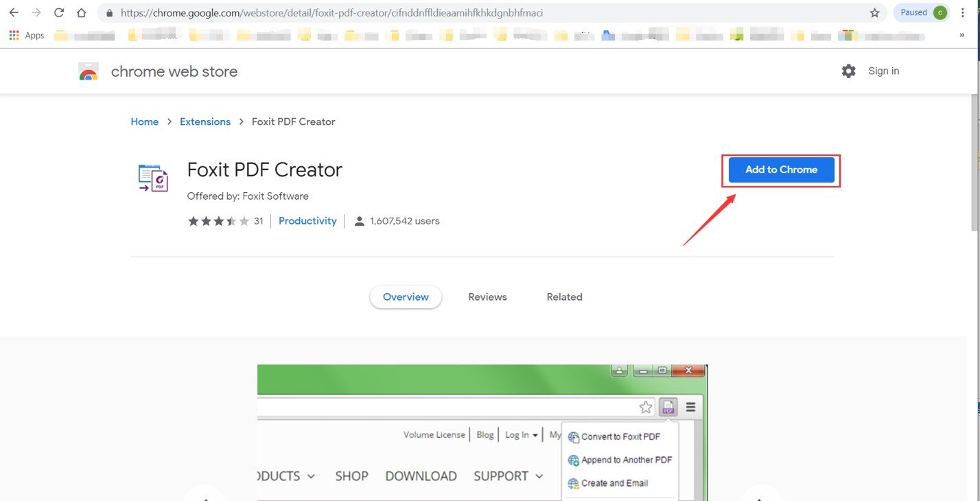
Task: Switch to the Related tab
Action: coord(564,297)
